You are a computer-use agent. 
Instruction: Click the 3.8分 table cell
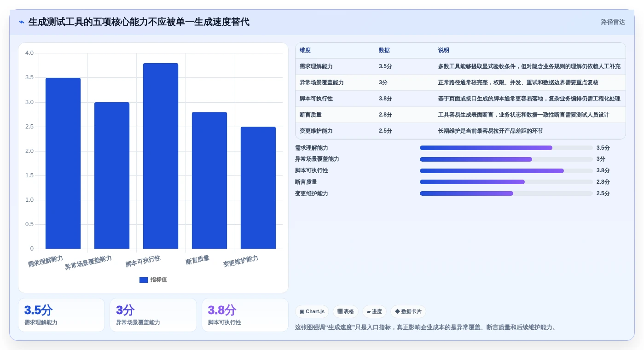[385, 99]
